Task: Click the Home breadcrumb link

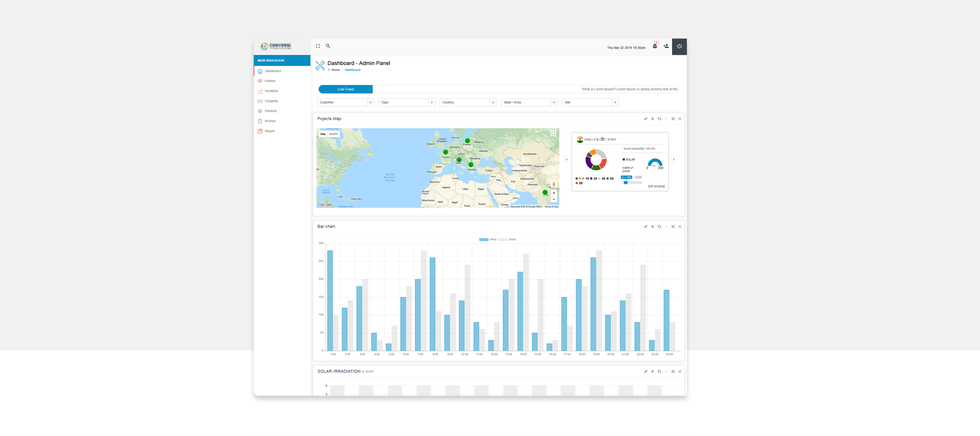Action: (335, 70)
